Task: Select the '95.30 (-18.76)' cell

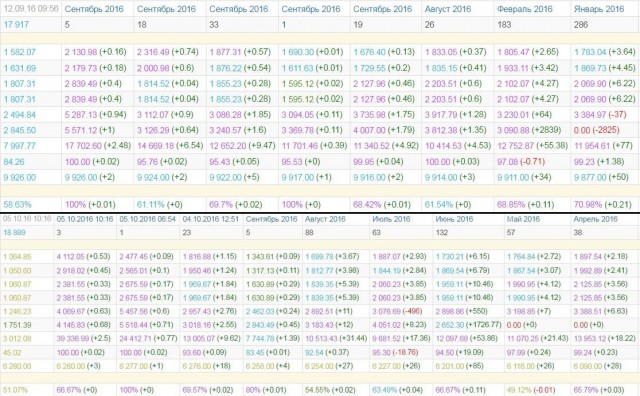Action: [x=395, y=352]
